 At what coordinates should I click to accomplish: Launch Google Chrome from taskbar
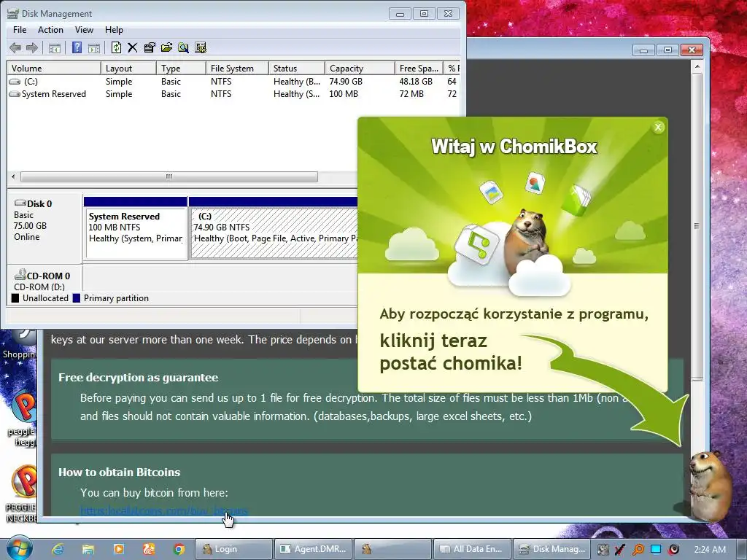(x=179, y=549)
